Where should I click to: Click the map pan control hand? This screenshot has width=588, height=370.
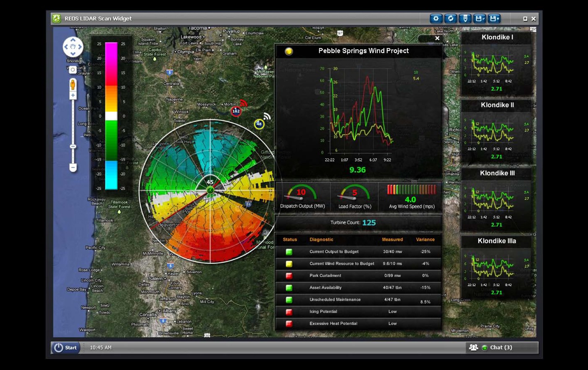pos(73,47)
